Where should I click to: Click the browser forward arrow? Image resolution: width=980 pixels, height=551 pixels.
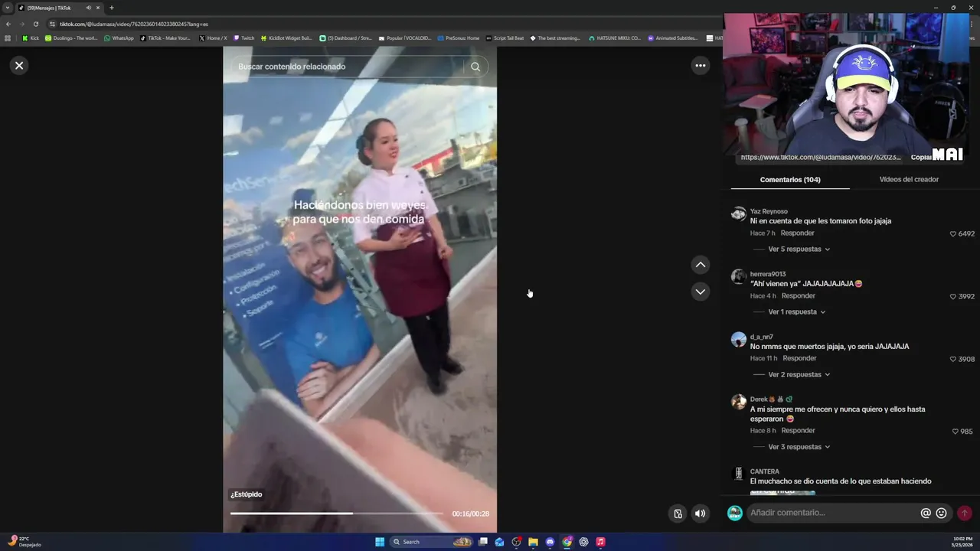[x=21, y=24]
